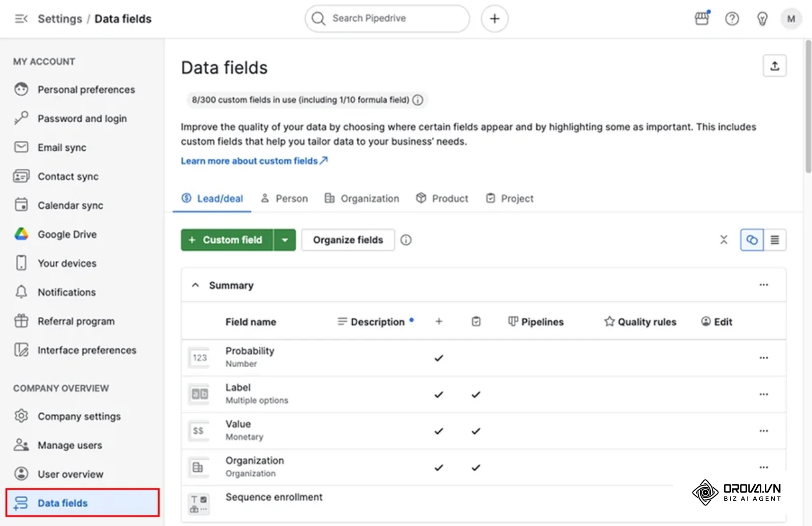
Task: Click info icon next to custom fields count
Action: (x=418, y=100)
